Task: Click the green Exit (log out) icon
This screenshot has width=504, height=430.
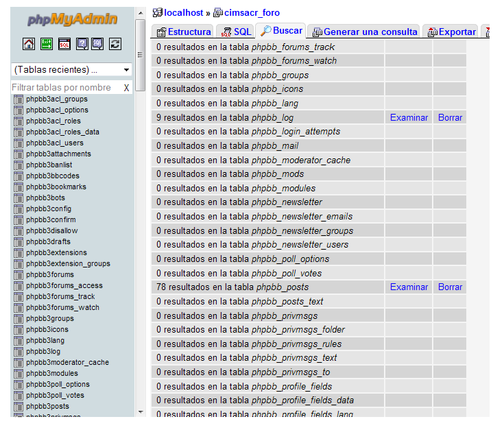Action: [47, 44]
